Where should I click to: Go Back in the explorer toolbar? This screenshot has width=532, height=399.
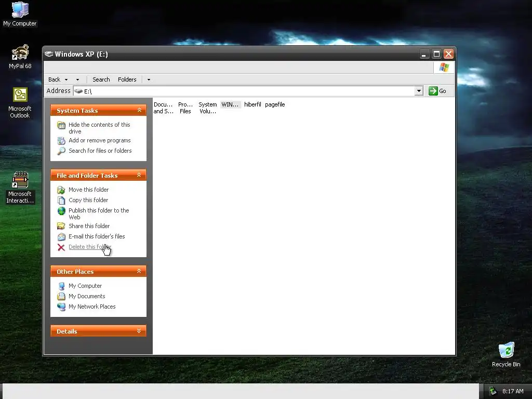tap(54, 79)
